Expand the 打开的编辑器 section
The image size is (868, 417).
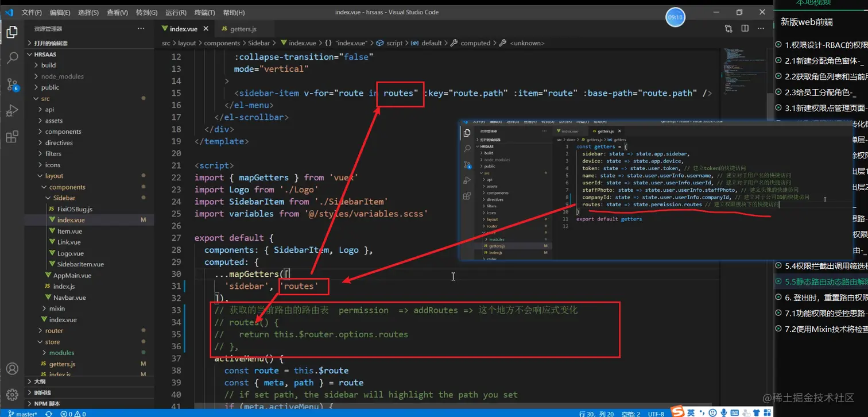[x=89, y=43]
